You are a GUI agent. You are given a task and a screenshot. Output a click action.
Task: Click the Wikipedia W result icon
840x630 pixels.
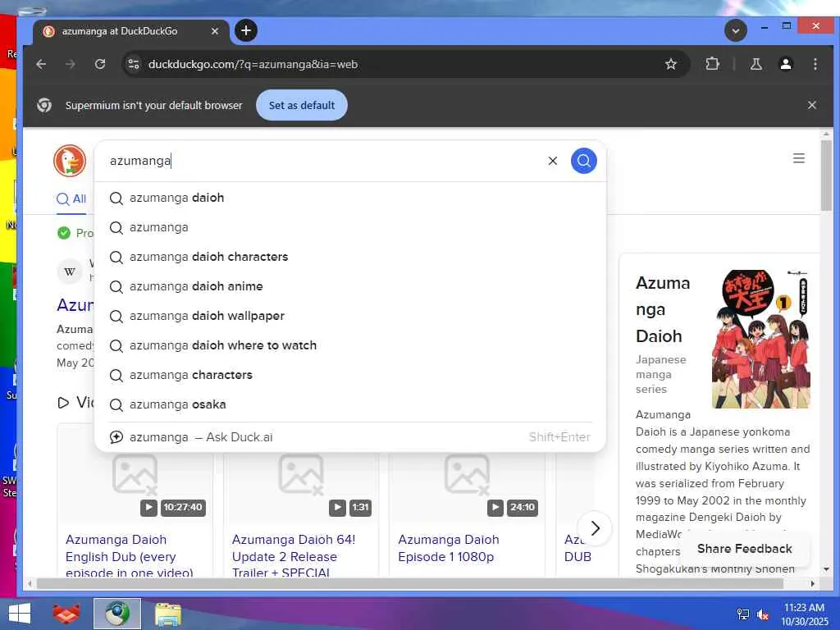click(70, 272)
